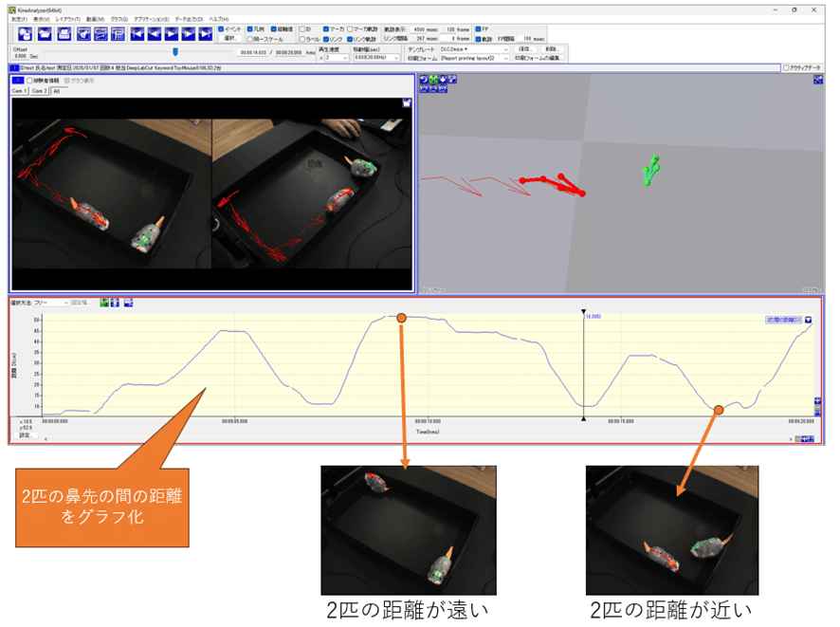The height and width of the screenshot is (627, 840).
Task: Click the 選択.. button under イベント
Action: point(230,39)
